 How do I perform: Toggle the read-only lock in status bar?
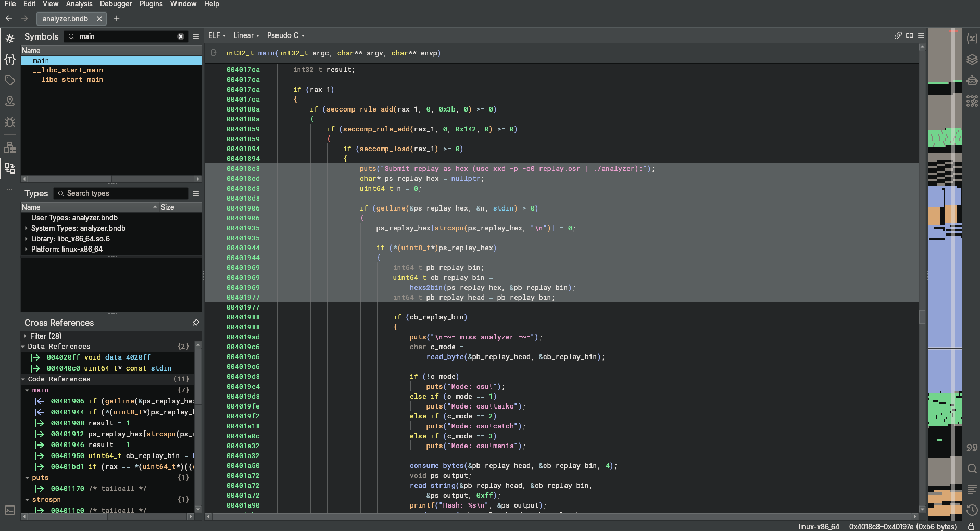tap(972, 527)
